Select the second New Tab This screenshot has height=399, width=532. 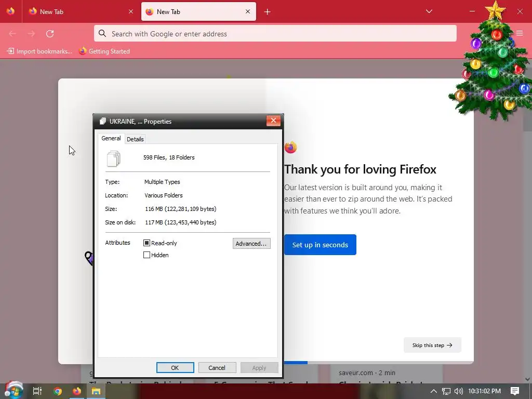click(198, 11)
